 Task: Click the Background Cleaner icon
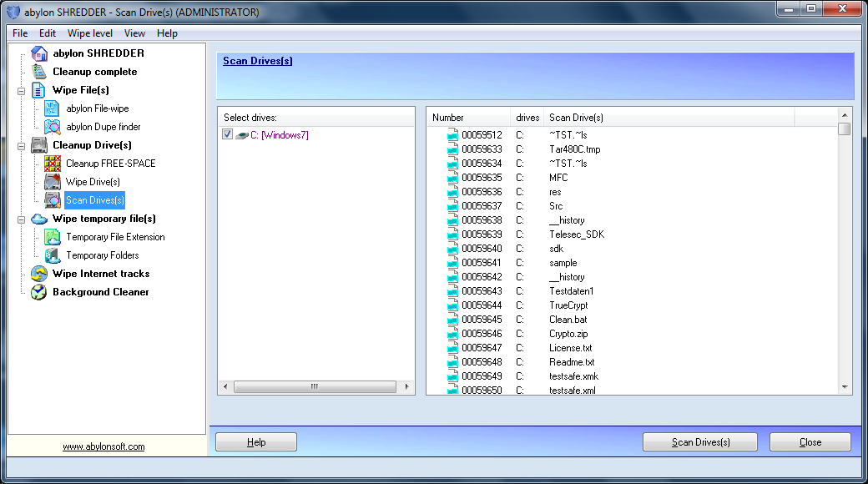pyautogui.click(x=39, y=292)
